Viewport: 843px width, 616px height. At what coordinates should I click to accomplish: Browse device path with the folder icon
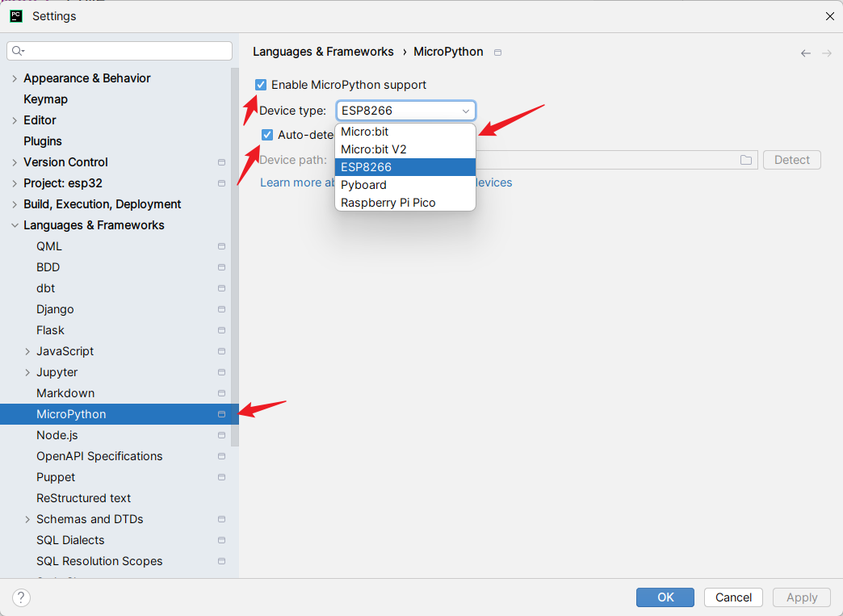(745, 160)
